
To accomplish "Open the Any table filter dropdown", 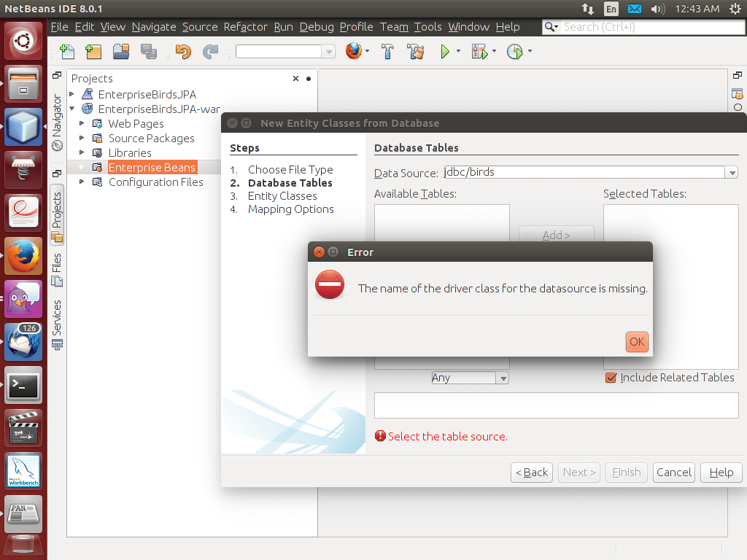I will coord(503,378).
